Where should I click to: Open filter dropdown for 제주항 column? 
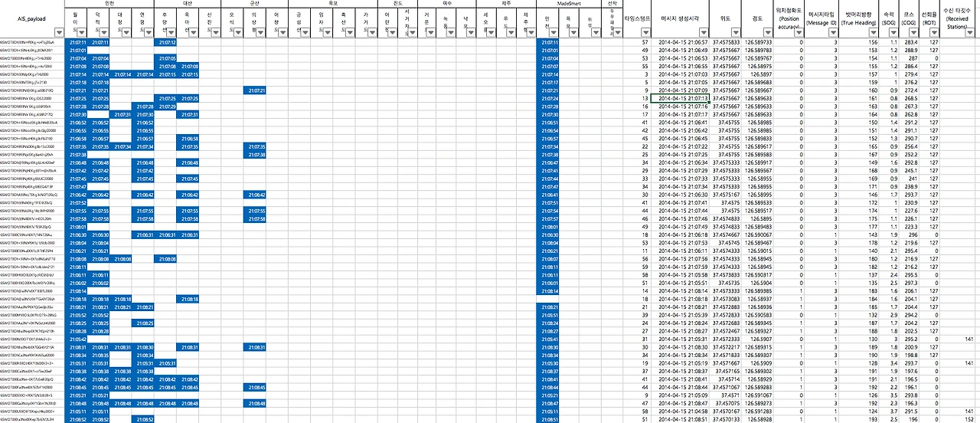coord(532,34)
